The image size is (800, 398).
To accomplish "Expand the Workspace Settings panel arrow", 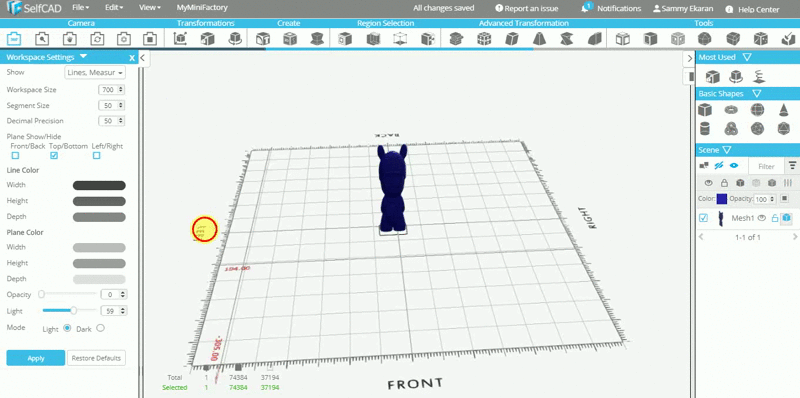I will [x=84, y=57].
